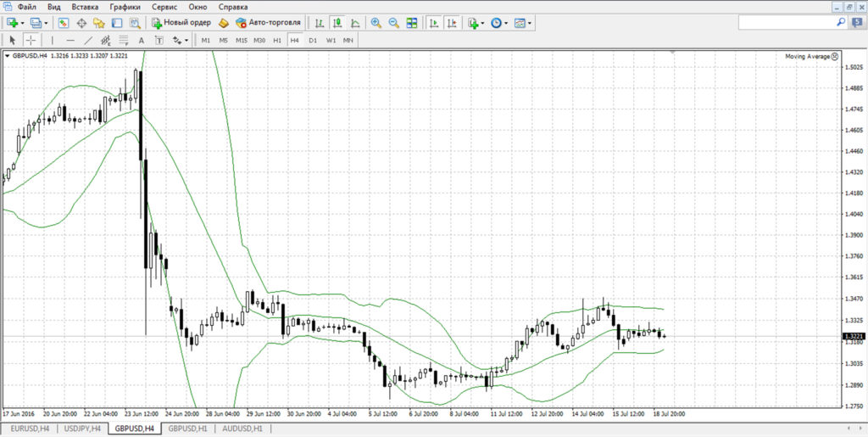Select the D1 timeframe button

coord(313,41)
